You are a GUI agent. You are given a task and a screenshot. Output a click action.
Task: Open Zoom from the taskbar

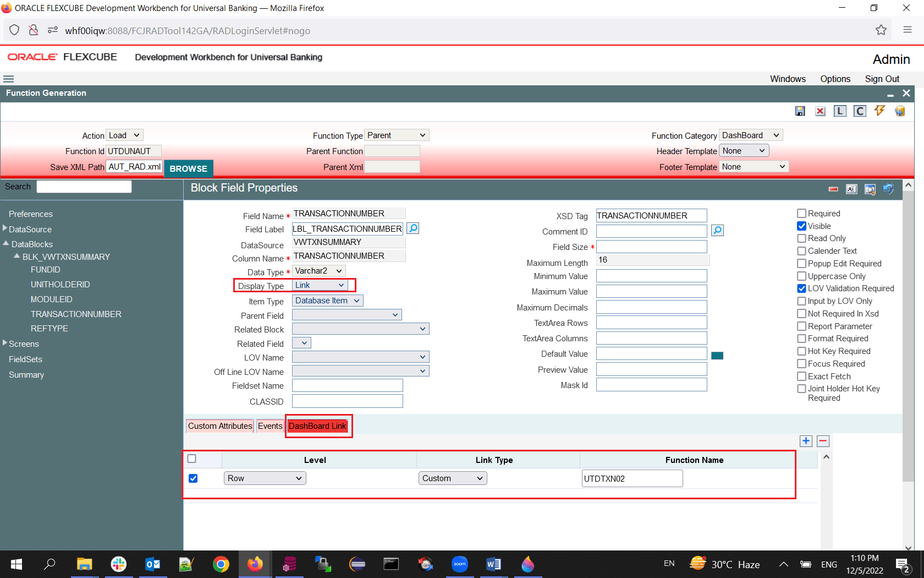coord(460,564)
